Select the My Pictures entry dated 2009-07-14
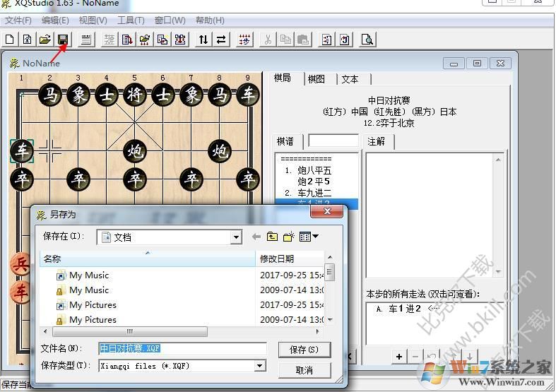Viewport: 556px width, 392px height. pos(93,320)
